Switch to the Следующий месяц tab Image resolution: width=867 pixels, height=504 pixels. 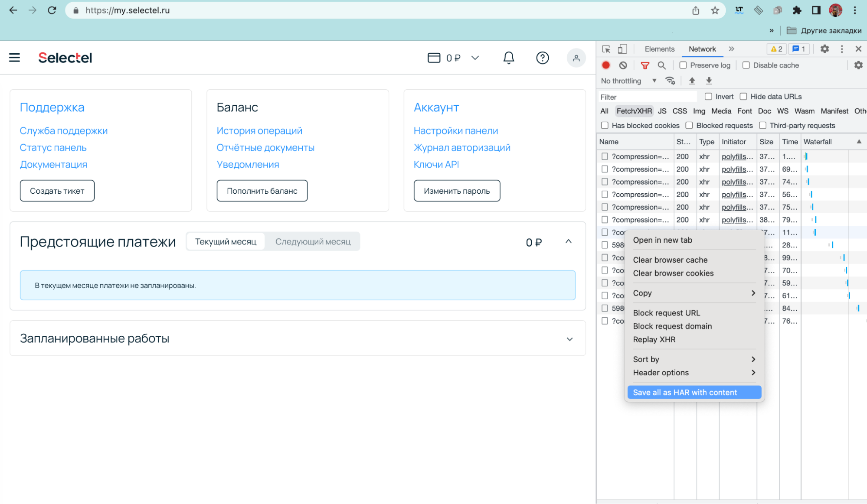pyautogui.click(x=313, y=242)
